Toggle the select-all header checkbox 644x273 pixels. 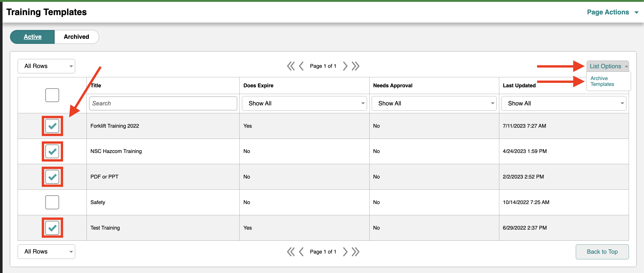[52, 95]
